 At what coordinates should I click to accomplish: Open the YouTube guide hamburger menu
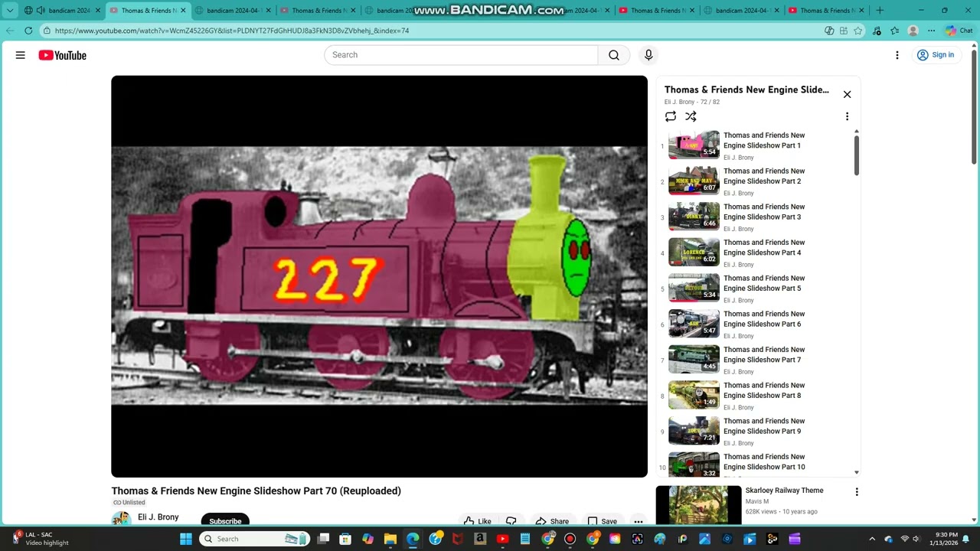click(x=21, y=55)
